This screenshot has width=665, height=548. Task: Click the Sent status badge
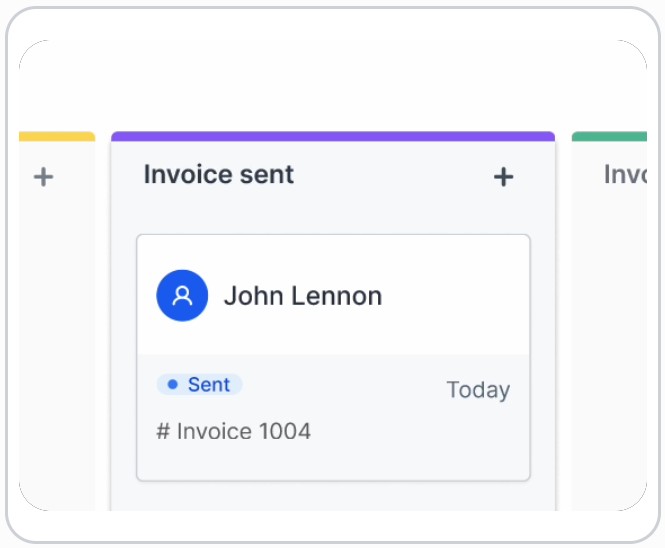pyautogui.click(x=200, y=385)
